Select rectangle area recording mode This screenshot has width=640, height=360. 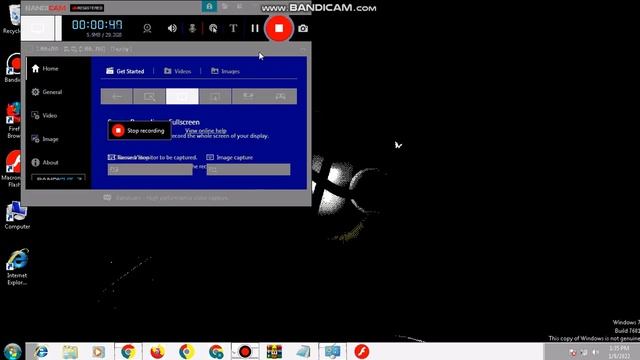coord(149,96)
